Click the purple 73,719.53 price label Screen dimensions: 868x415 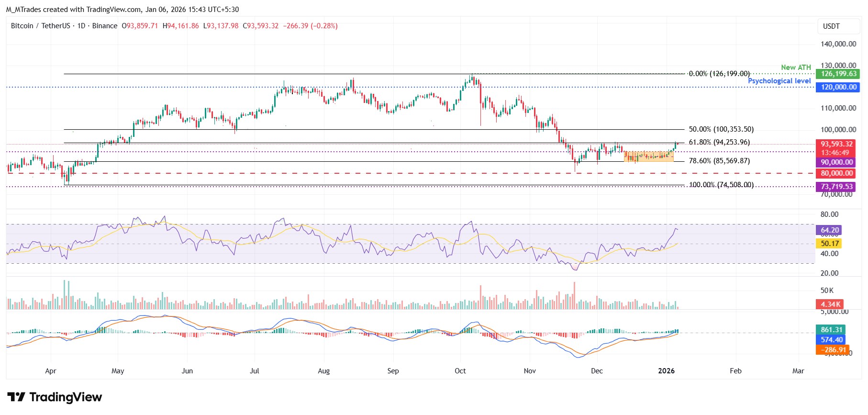[836, 187]
